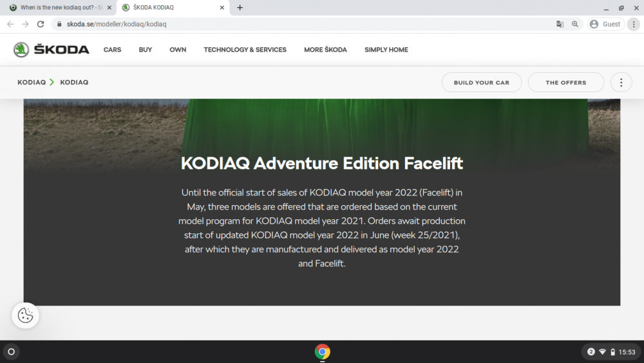Click the Chrome icon on shelf

323,352
